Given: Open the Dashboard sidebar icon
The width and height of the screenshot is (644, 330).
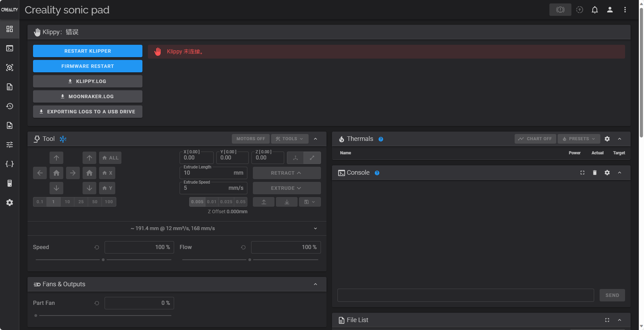Looking at the screenshot, I should pyautogui.click(x=10, y=29).
